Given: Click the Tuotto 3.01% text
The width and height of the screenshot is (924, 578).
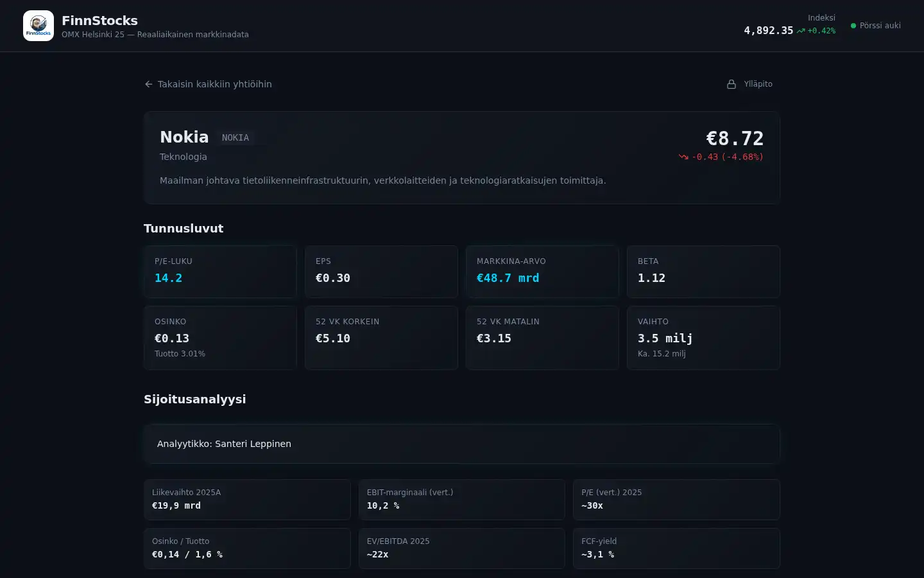Looking at the screenshot, I should (x=180, y=354).
